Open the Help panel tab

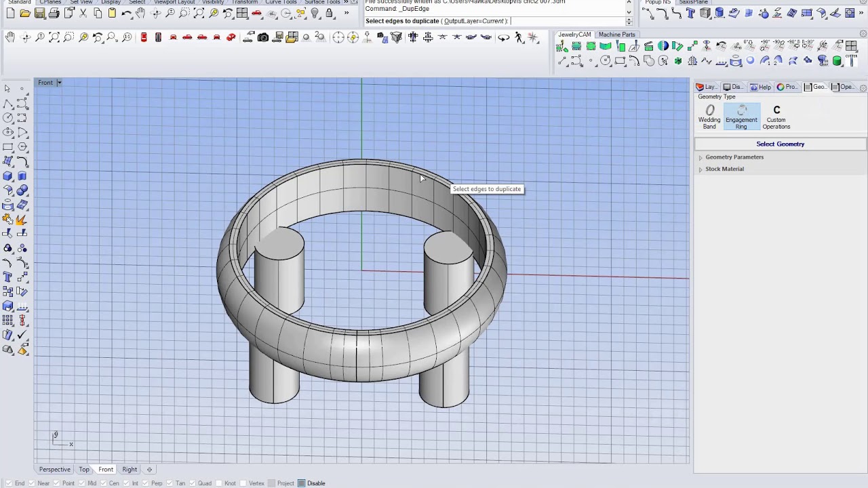[760, 87]
